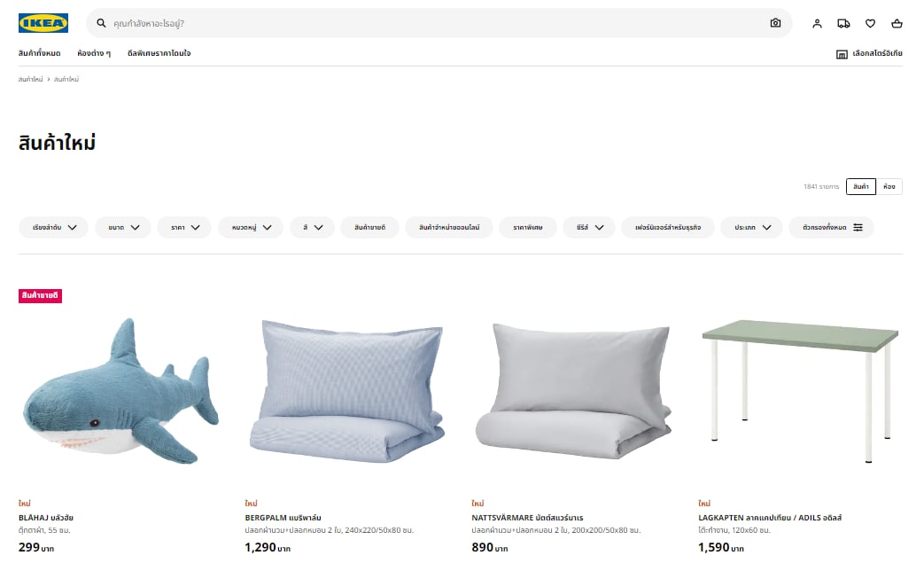Open the ห้องต่าง ๆ rooms menu
924x563 pixels.
[x=94, y=53]
